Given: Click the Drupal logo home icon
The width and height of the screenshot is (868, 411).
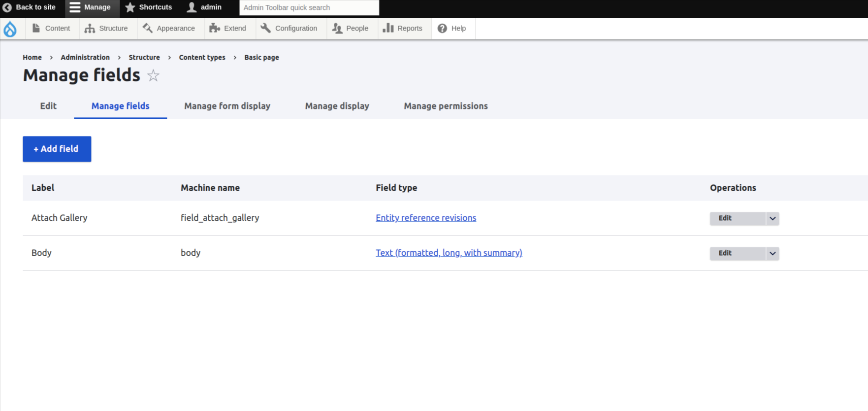Looking at the screenshot, I should [x=10, y=29].
